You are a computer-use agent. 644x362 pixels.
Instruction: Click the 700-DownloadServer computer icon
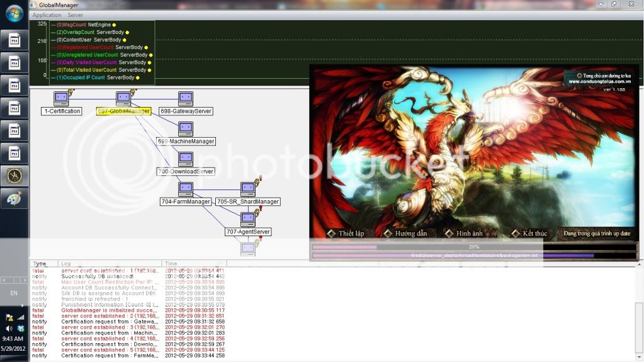(x=185, y=159)
